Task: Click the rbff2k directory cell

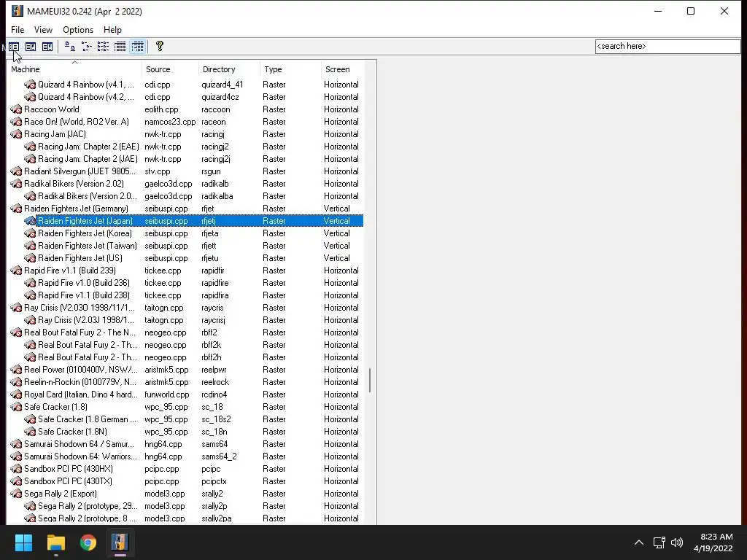Action: click(211, 345)
